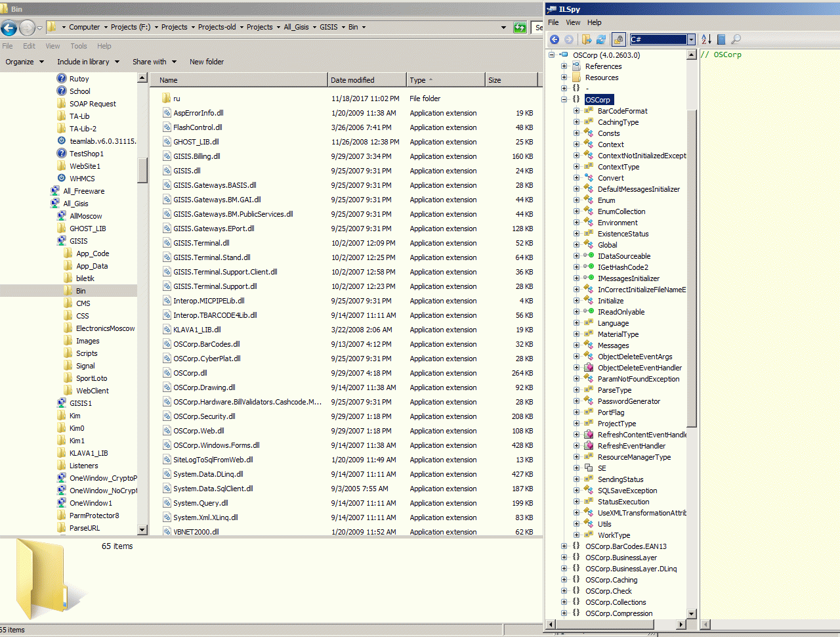Open the address bar history dropdown arrow
The image size is (840, 637).
[x=503, y=28]
